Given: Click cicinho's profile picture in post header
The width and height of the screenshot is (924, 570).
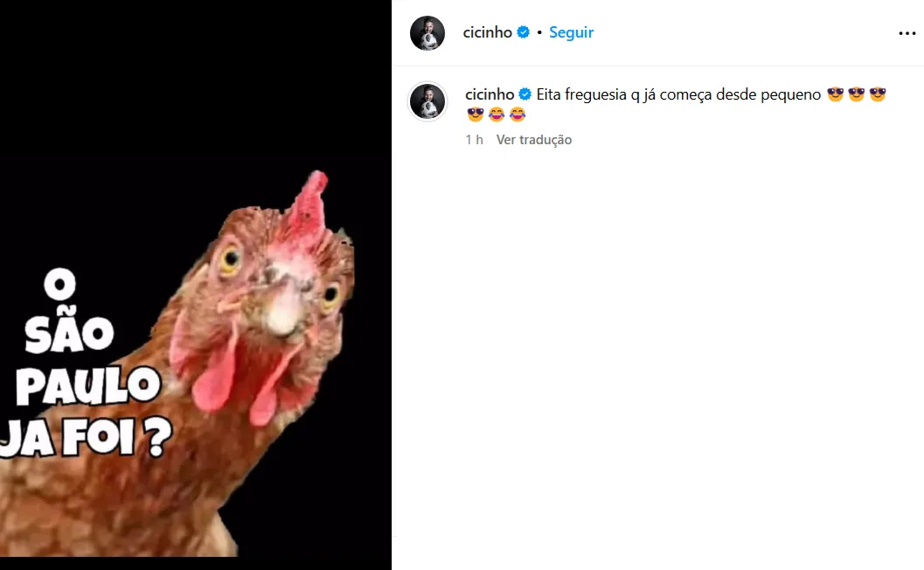Looking at the screenshot, I should pyautogui.click(x=427, y=33).
